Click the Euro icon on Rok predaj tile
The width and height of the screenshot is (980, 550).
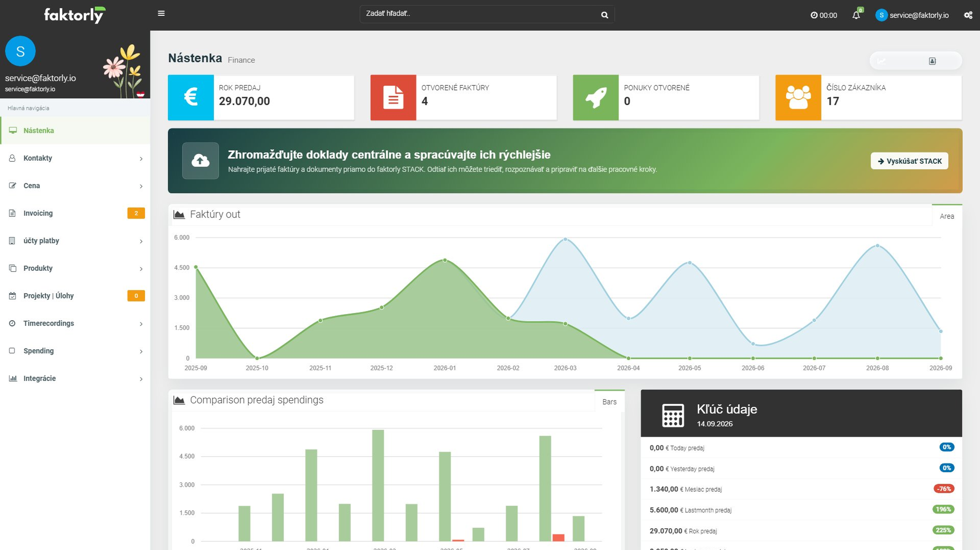point(191,98)
